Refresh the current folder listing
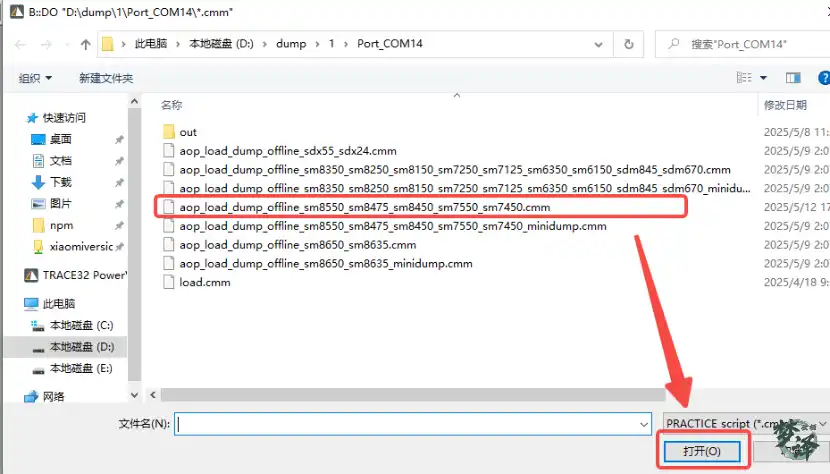This screenshot has height=474, width=830. (x=629, y=44)
